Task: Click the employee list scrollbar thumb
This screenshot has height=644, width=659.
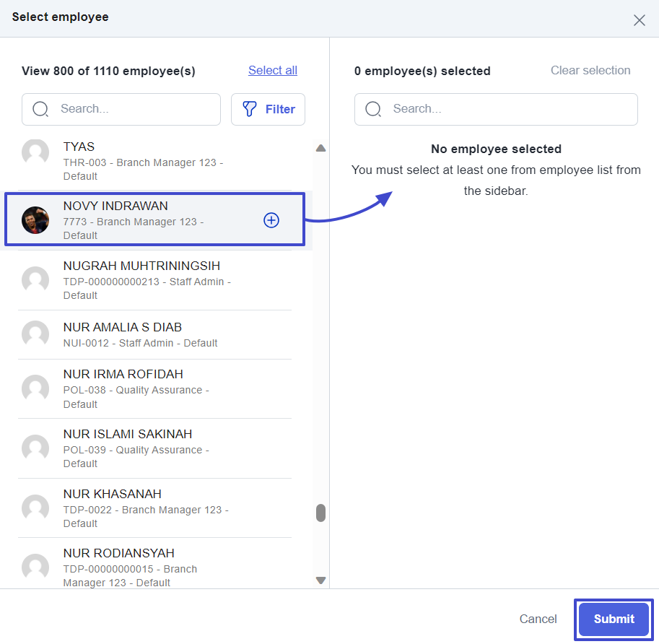Action: point(321,513)
